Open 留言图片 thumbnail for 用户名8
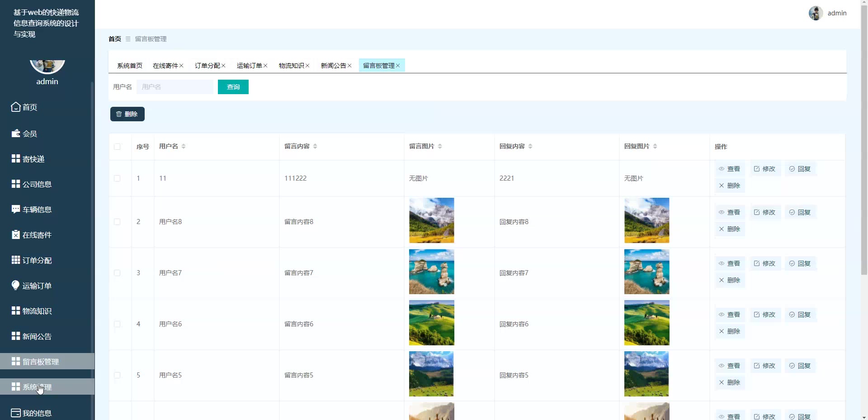 click(x=432, y=220)
